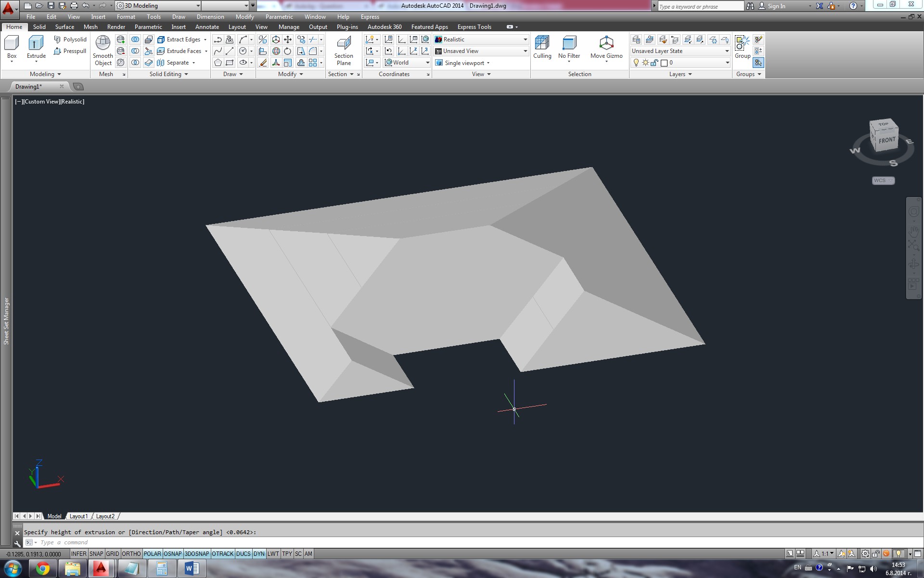Select the Move Gizmo tool
The image size is (924, 578).
click(x=606, y=48)
